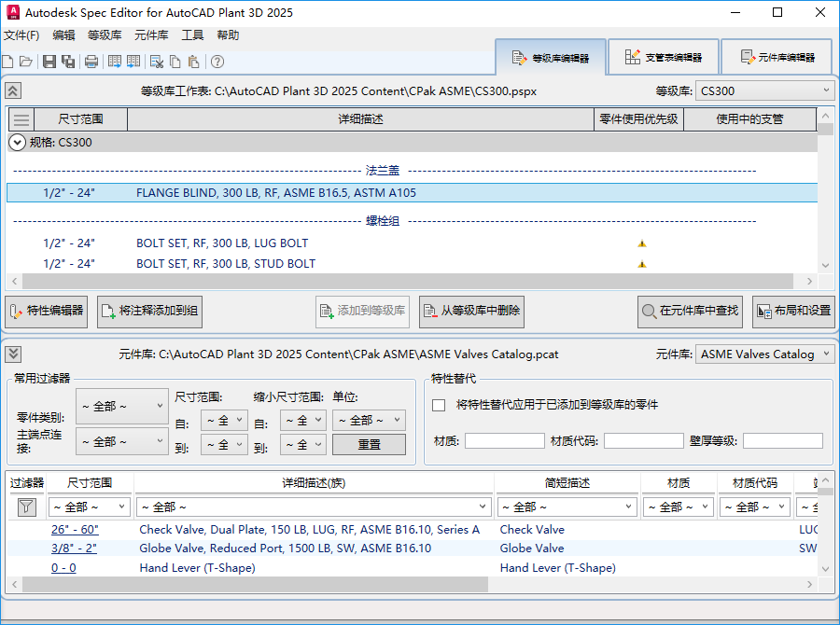This screenshot has width=840, height=625.
Task: Enable 将特性替代应用于已添加到等级库的零件 checkbox
Action: coord(439,405)
